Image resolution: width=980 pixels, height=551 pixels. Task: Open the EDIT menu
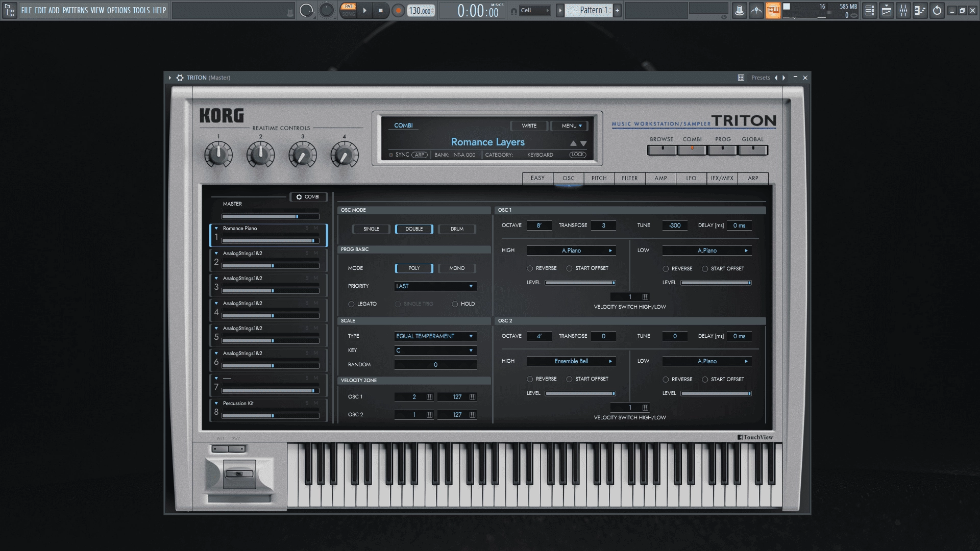click(40, 10)
